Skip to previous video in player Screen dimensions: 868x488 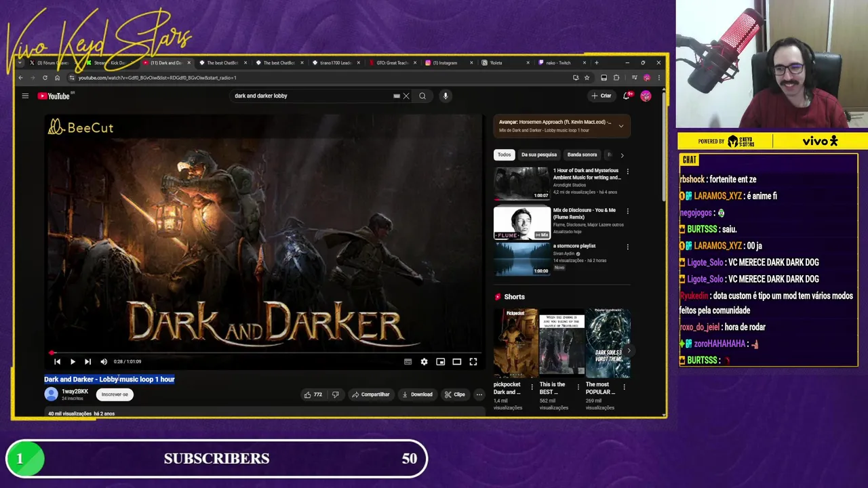click(x=57, y=362)
